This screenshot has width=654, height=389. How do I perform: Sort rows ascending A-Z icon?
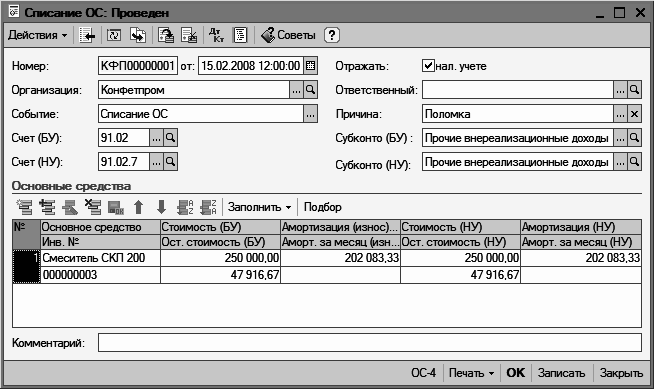click(185, 207)
